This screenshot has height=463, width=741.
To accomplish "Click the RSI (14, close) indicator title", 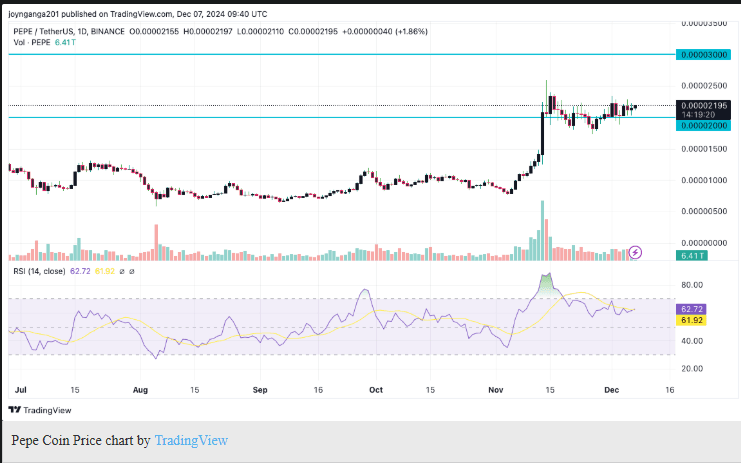I will pyautogui.click(x=39, y=271).
